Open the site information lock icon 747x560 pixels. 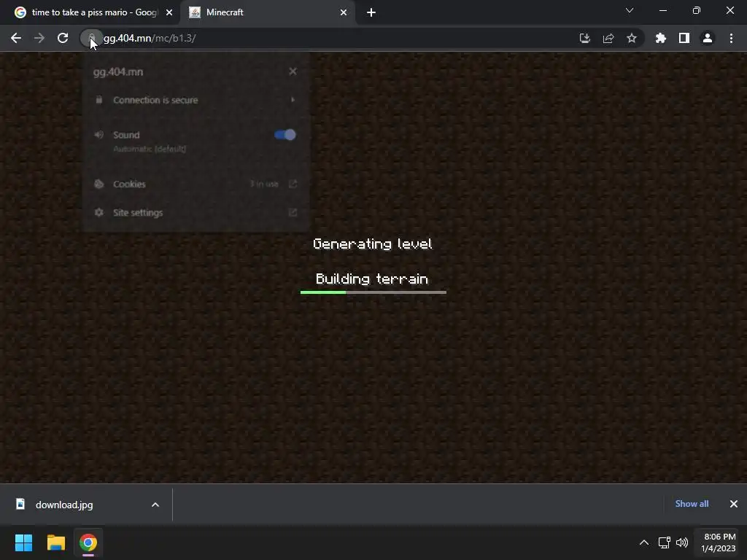point(91,38)
